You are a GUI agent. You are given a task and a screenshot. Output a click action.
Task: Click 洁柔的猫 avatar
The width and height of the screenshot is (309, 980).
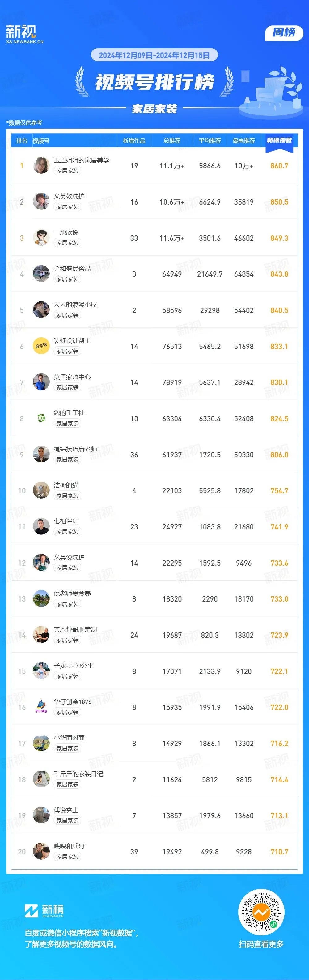41,490
